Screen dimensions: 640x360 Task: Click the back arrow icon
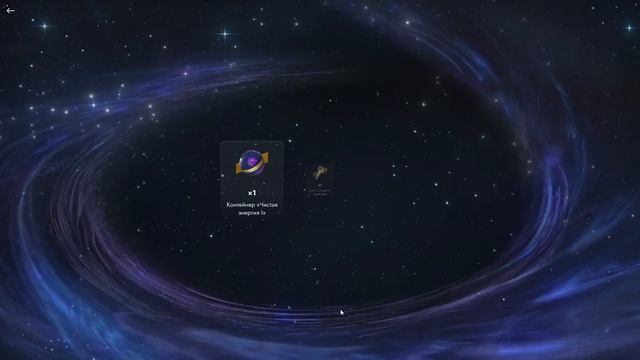coord(11,11)
